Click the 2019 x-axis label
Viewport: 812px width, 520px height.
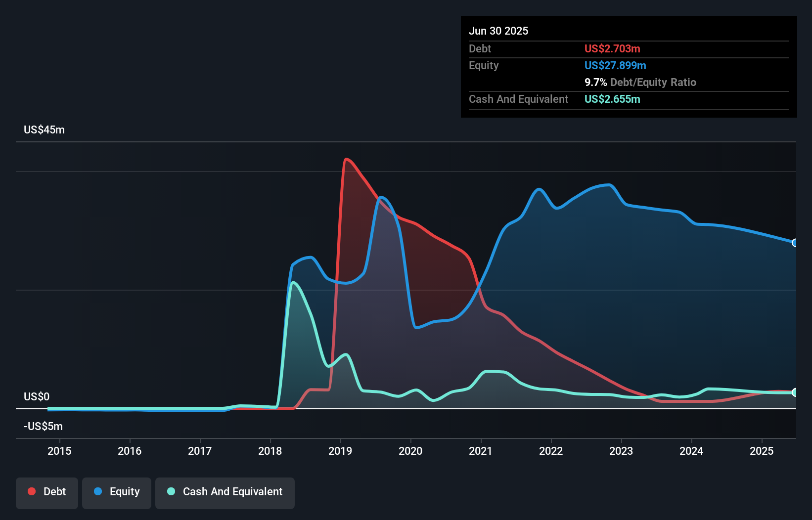point(340,451)
